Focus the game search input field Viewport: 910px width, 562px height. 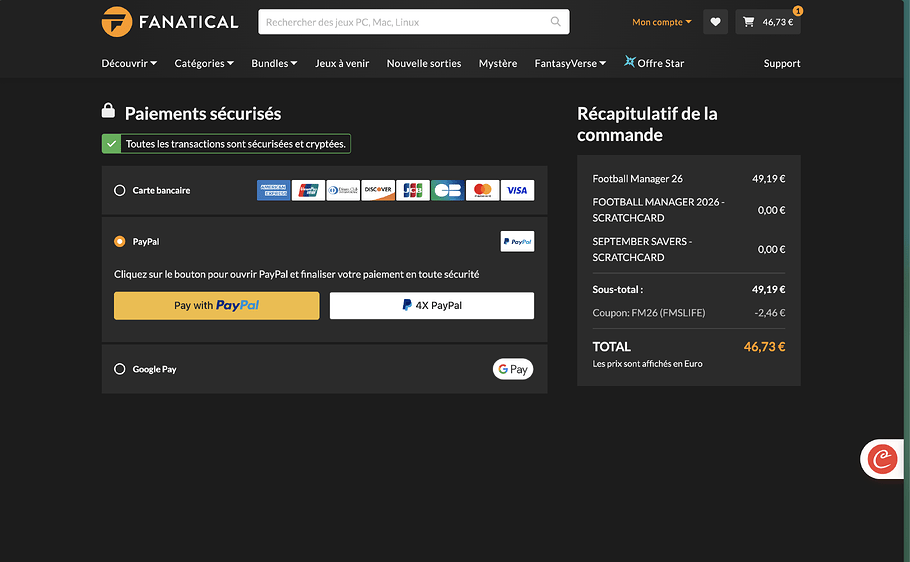tap(400, 22)
